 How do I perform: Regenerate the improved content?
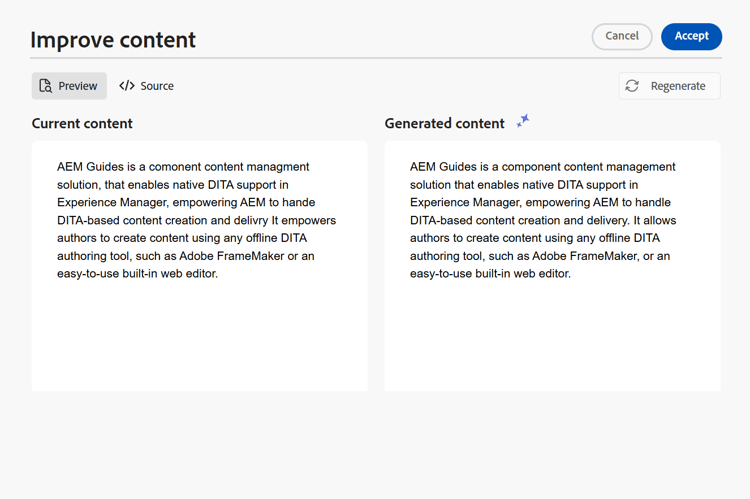click(x=669, y=86)
